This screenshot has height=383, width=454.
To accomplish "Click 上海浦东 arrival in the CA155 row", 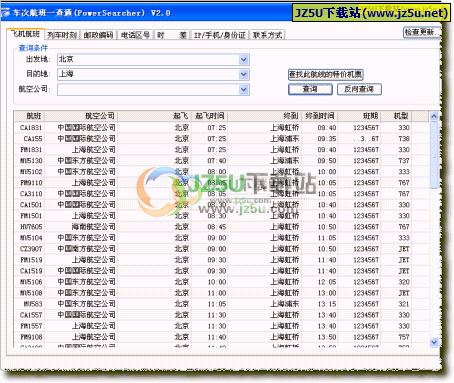I will tap(285, 139).
